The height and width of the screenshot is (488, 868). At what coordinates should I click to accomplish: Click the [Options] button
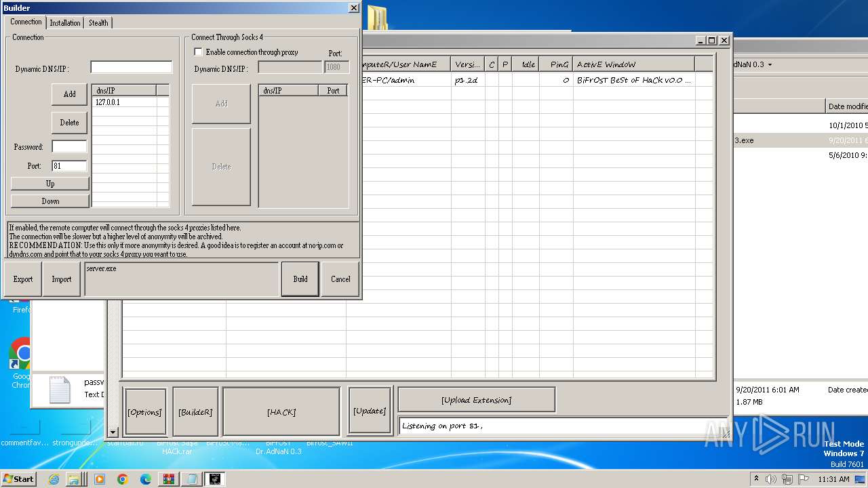146,412
